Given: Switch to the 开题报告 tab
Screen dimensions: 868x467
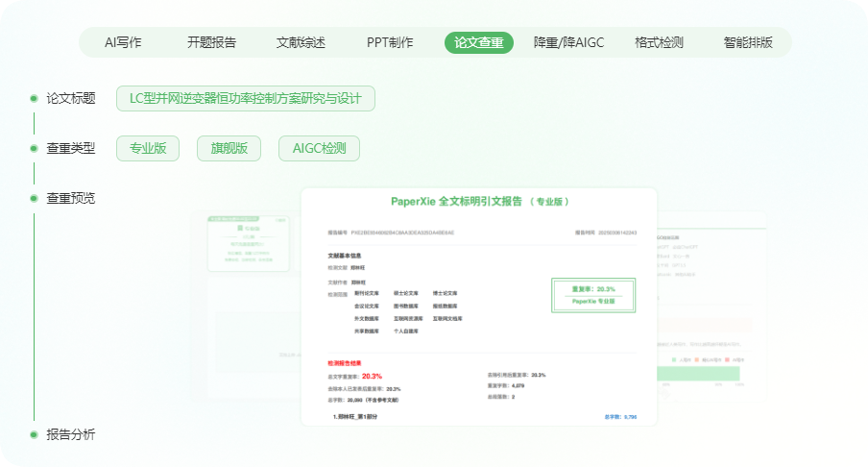Looking at the screenshot, I should (x=211, y=42).
